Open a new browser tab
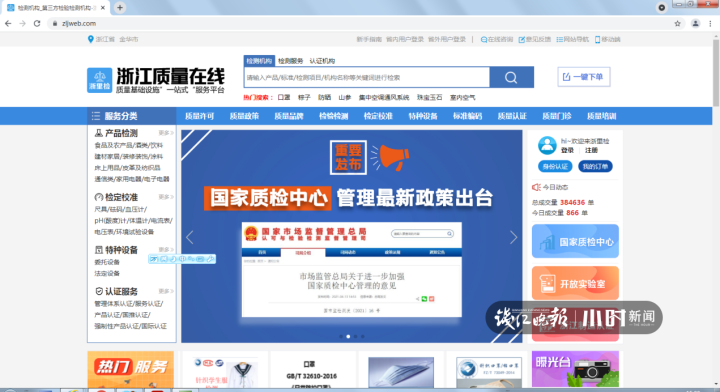720x392 pixels. tap(120, 8)
